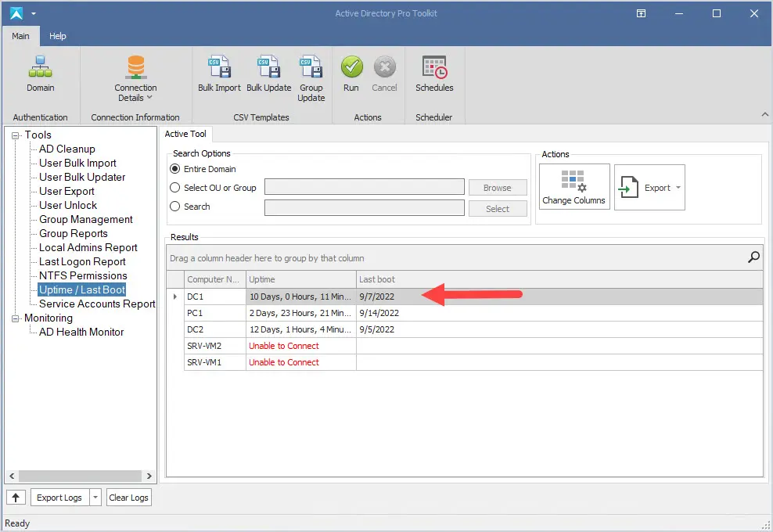Image resolution: width=773 pixels, height=532 pixels.
Task: Click the up arrow button near Export Logs
Action: pos(16,498)
